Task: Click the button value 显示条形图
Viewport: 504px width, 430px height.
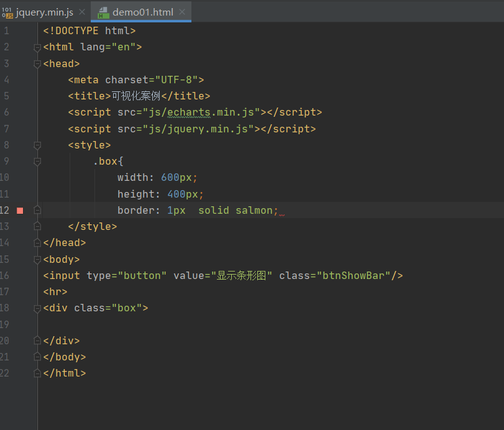Action: pyautogui.click(x=241, y=276)
